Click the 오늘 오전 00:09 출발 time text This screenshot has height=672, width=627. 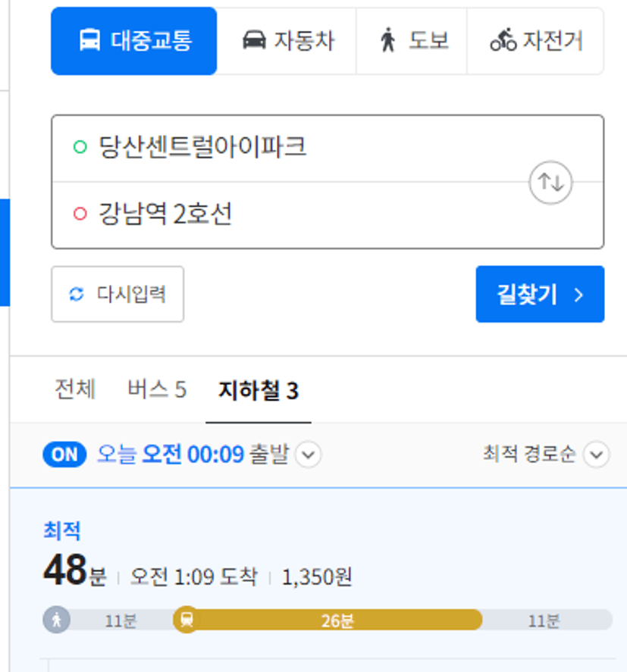193,455
